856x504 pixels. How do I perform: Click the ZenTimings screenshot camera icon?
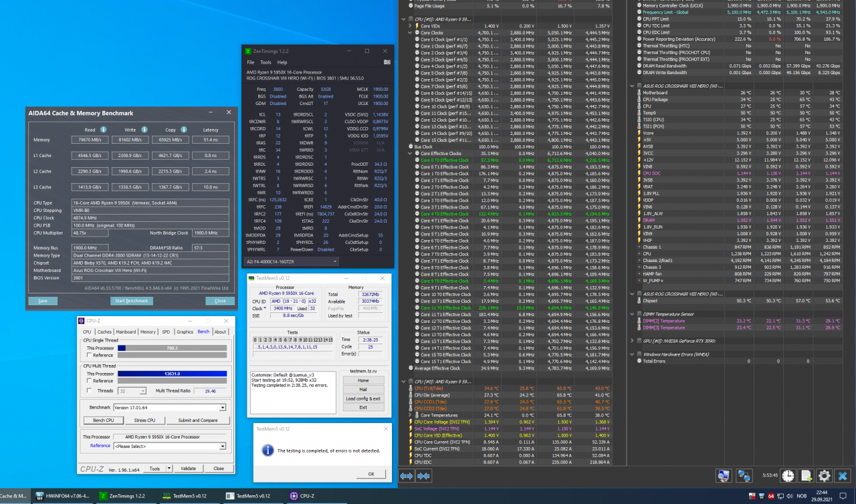click(x=387, y=62)
